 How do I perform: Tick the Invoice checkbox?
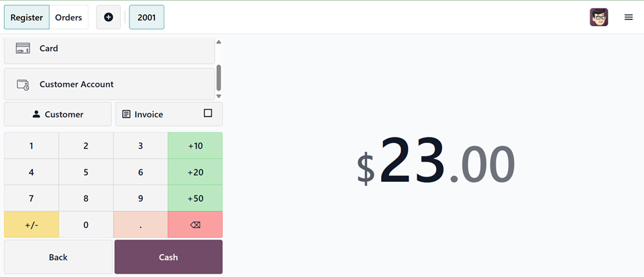pos(208,113)
